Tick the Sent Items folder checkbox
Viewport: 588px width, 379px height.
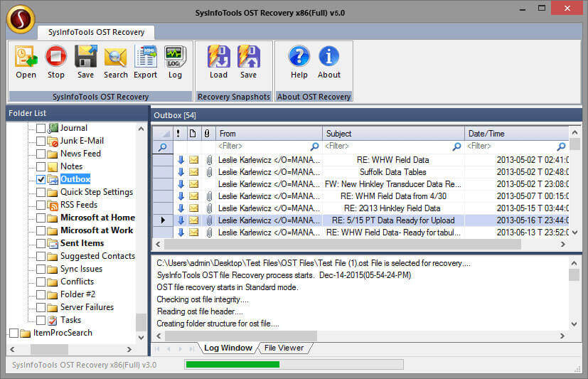point(41,243)
